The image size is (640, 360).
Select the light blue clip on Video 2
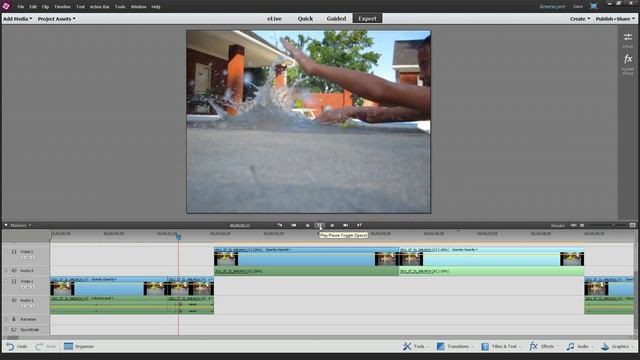(491, 257)
